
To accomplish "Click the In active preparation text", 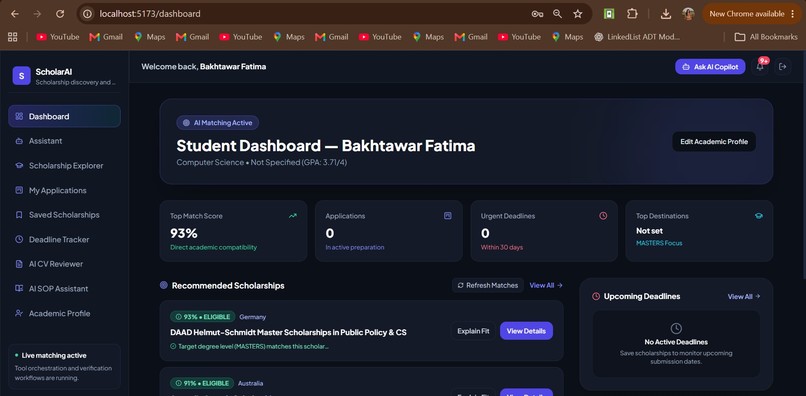I will [355, 247].
